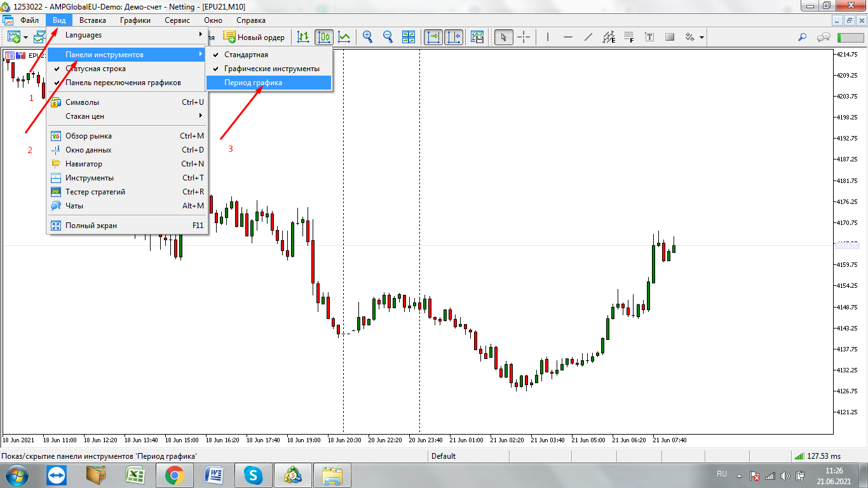The height and width of the screenshot is (488, 868).
Task: Choose Окно данных from the menu
Action: pos(127,150)
